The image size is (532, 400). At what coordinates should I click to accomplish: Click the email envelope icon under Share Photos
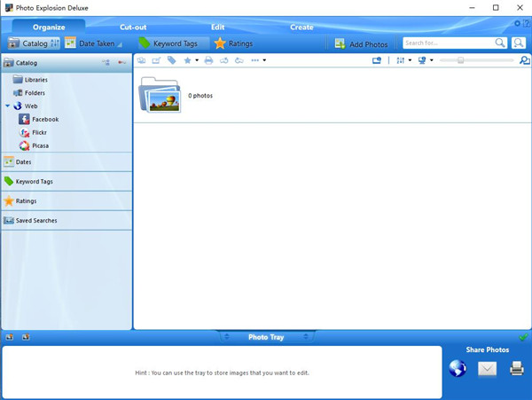tap(487, 369)
